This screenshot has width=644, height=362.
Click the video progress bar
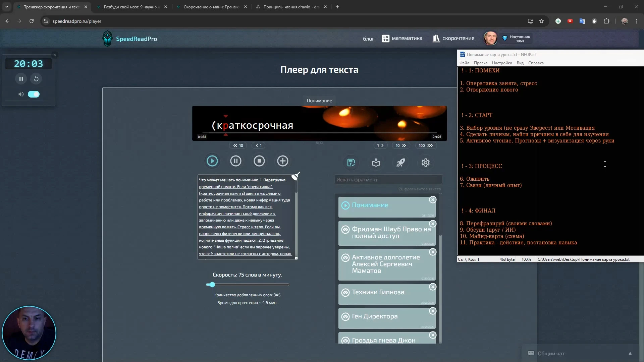pos(319,133)
